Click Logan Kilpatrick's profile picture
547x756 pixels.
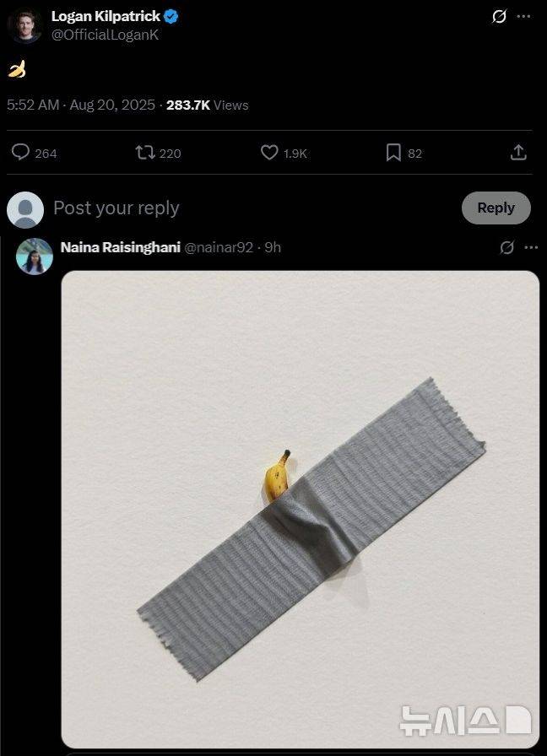pyautogui.click(x=25, y=26)
